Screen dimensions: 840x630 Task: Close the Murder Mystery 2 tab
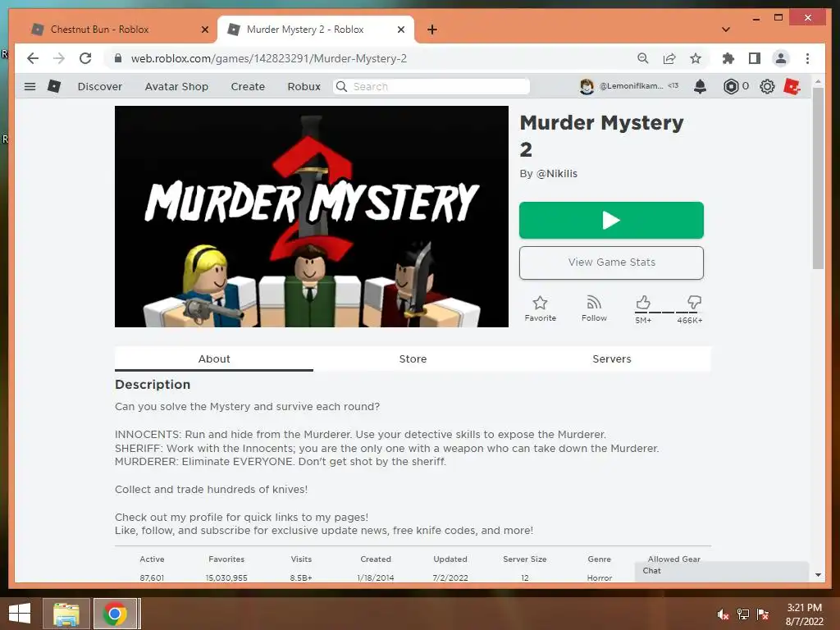tap(400, 30)
